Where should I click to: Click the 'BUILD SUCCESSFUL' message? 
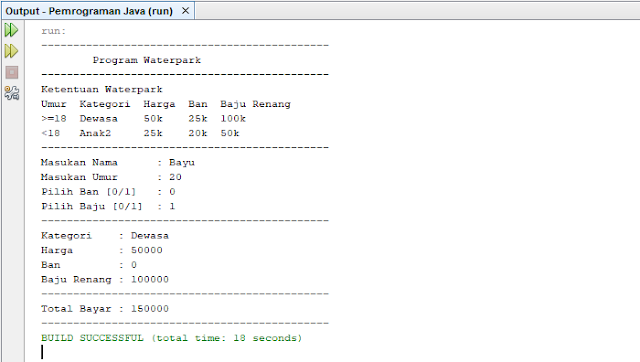[x=171, y=338]
